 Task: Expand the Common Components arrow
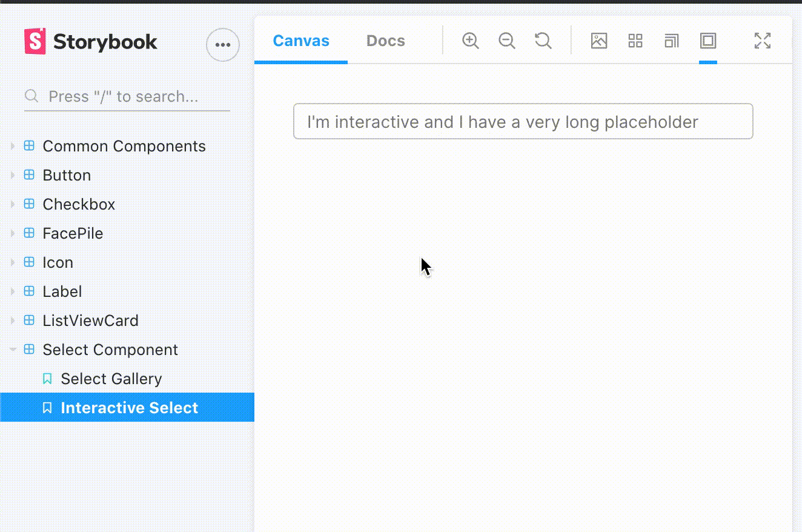(13, 146)
